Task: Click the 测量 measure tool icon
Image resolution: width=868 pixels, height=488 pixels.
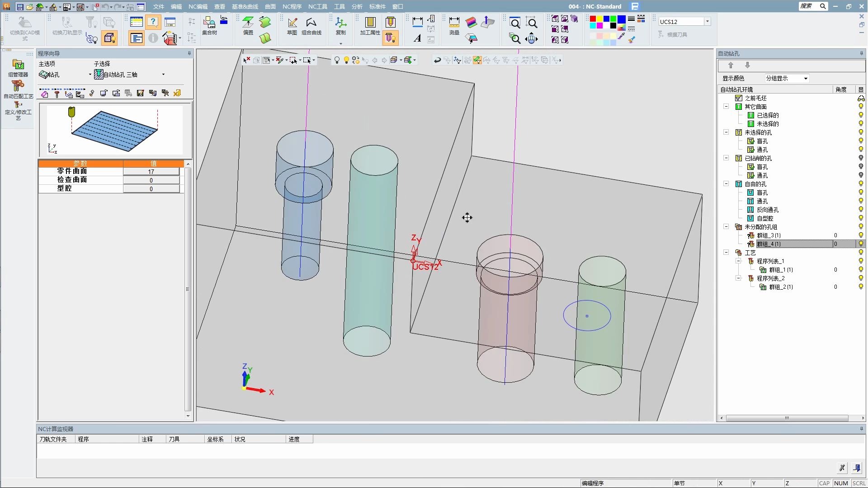Action: (454, 23)
